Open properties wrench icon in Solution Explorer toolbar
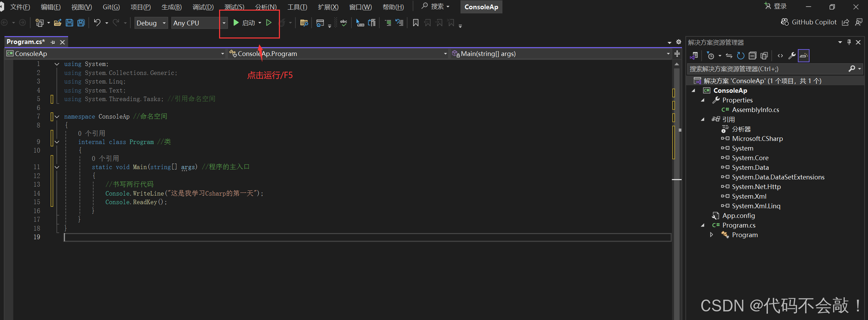868x320 pixels. (x=792, y=56)
